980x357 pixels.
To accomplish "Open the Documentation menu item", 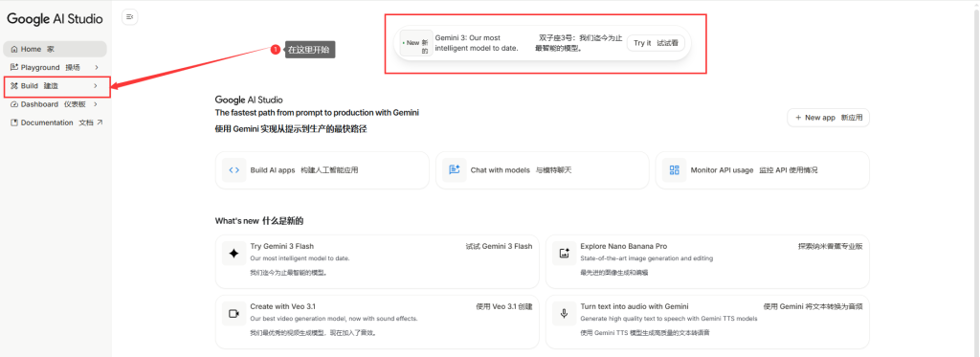I will coord(55,123).
